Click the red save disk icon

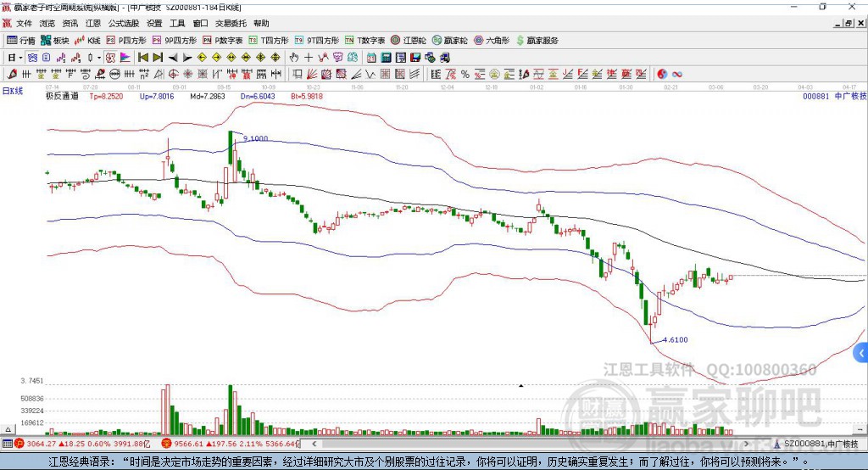(415, 58)
